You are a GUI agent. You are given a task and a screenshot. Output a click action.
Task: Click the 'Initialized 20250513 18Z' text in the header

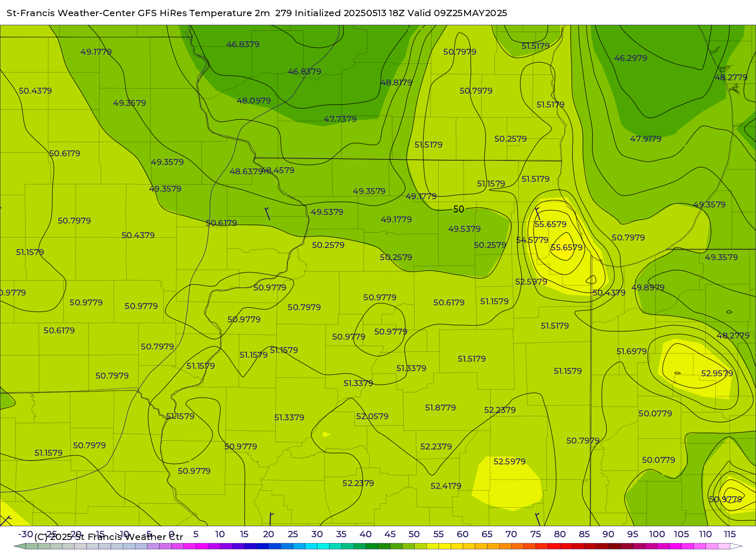pos(350,13)
